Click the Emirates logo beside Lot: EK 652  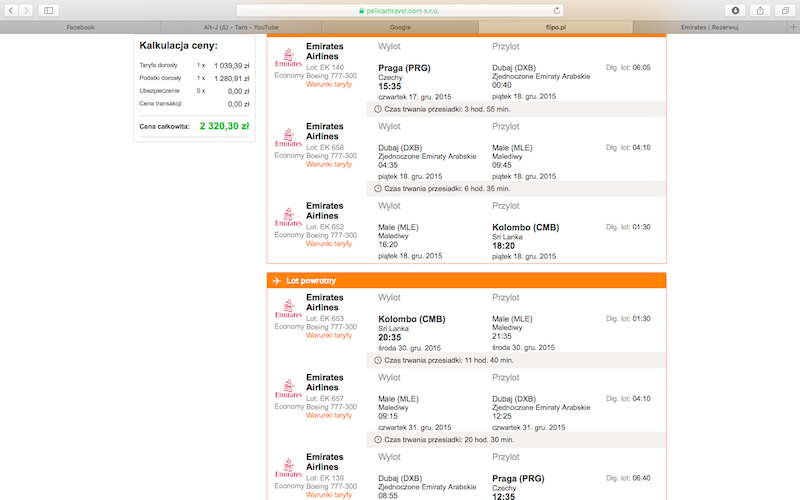pos(288,217)
